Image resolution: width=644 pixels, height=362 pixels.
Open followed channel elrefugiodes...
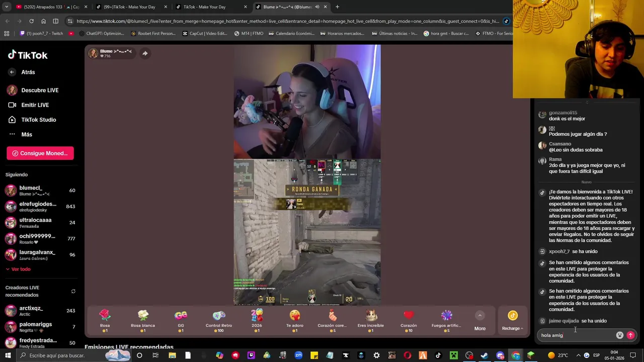point(40,206)
